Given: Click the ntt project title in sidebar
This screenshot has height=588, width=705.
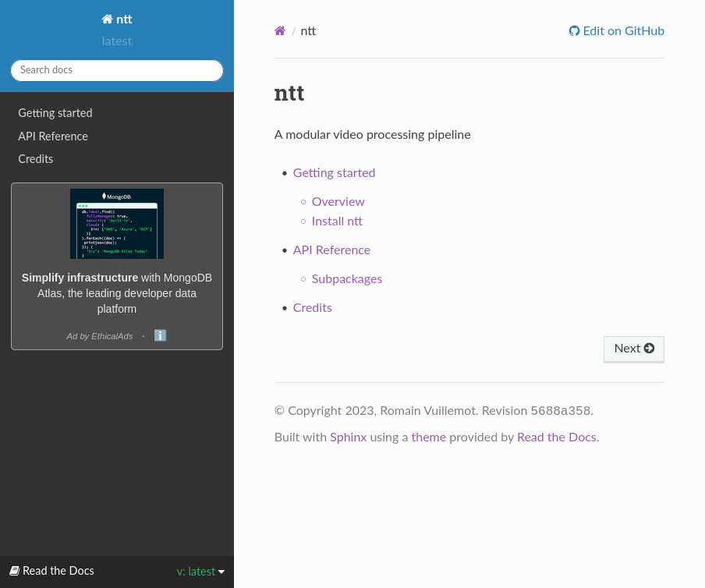Looking at the screenshot, I should [117, 19].
